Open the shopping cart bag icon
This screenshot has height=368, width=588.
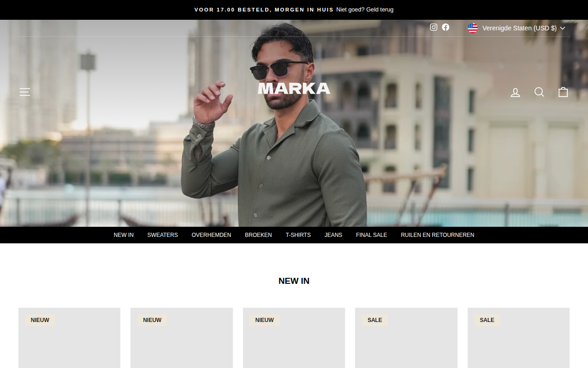pos(563,92)
